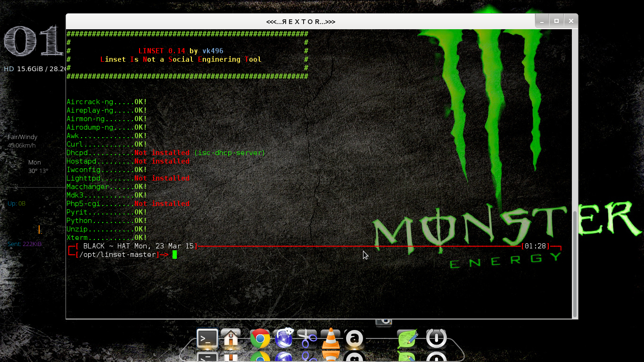The width and height of the screenshot is (644, 362).
Task: Select the 'Xterm...........OK!' line
Action: [107, 238]
